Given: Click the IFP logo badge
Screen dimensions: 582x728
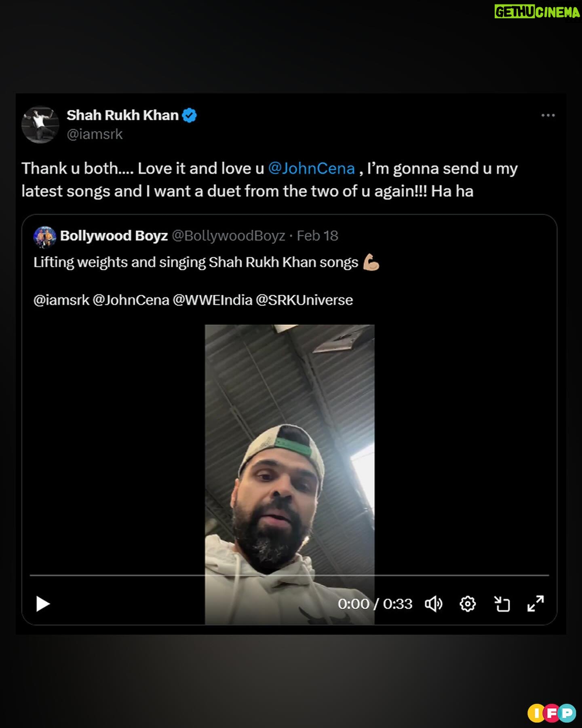Looking at the screenshot, I should tap(551, 713).
